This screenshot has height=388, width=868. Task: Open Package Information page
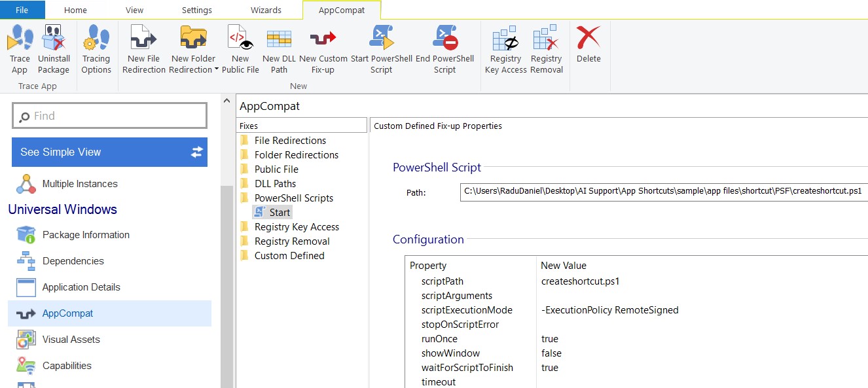coord(86,235)
